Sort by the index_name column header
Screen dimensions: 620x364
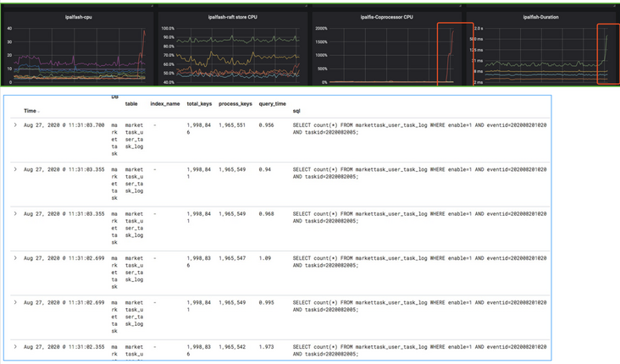[x=164, y=103]
